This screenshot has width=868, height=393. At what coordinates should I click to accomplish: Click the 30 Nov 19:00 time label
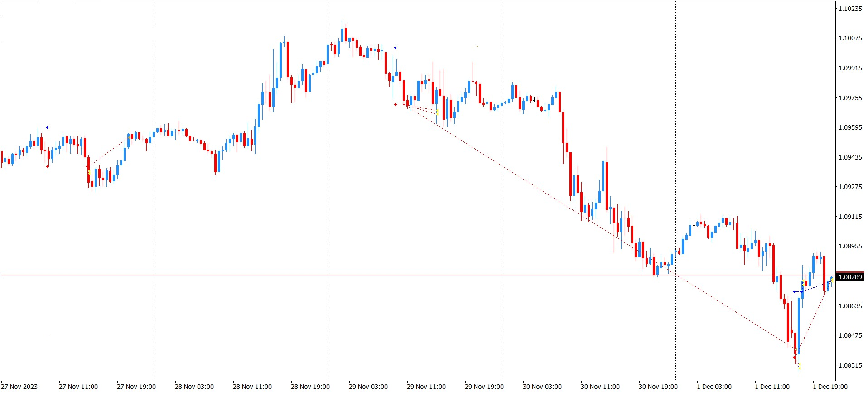(x=658, y=387)
